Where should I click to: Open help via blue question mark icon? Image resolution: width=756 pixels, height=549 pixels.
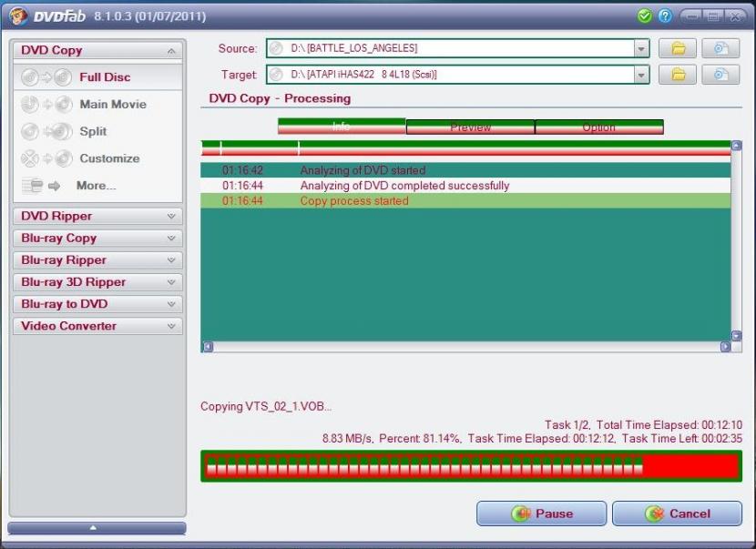pos(665,15)
